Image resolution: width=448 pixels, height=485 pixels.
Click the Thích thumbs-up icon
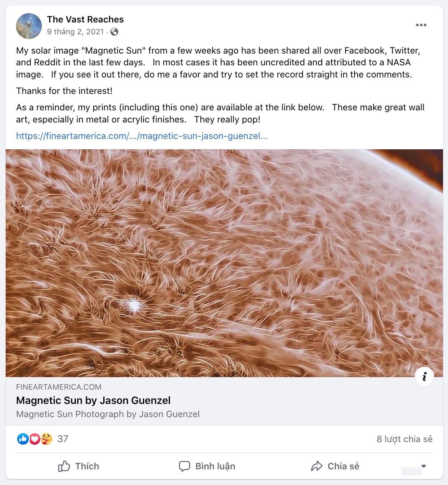pyautogui.click(x=64, y=466)
